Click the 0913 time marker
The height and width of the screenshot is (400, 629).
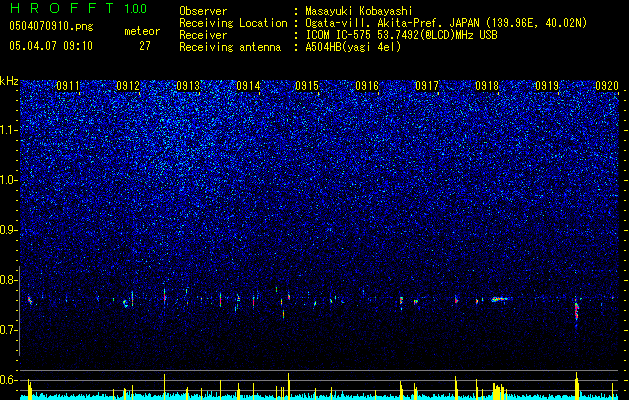click(188, 86)
